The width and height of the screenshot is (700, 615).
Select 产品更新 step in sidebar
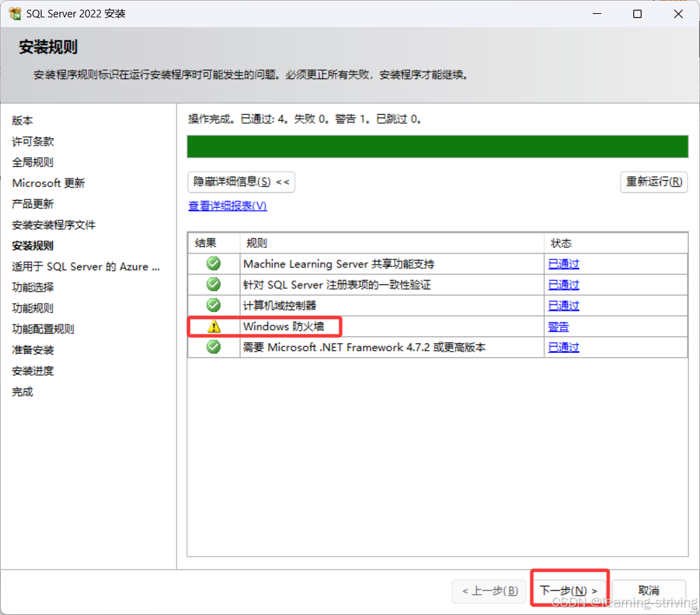(33, 204)
